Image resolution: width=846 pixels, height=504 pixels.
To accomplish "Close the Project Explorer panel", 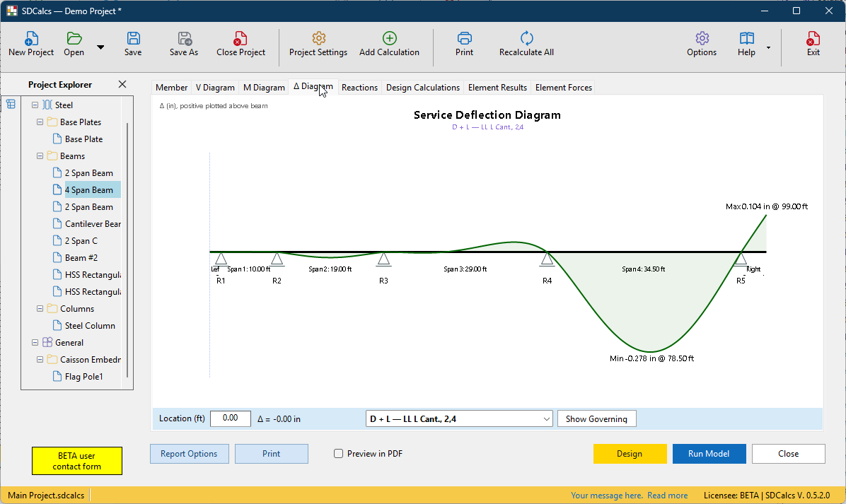I will click(122, 84).
